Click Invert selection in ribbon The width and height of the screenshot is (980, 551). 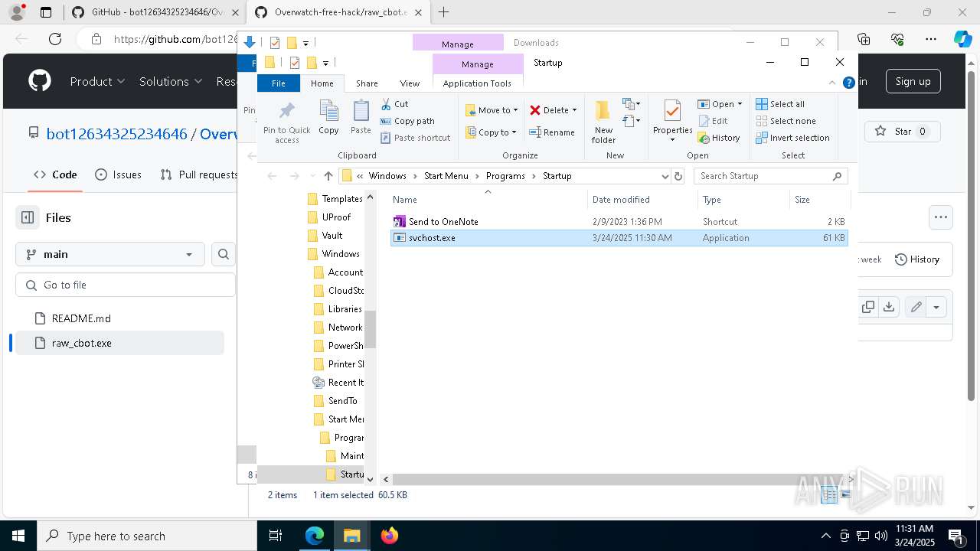coord(792,138)
